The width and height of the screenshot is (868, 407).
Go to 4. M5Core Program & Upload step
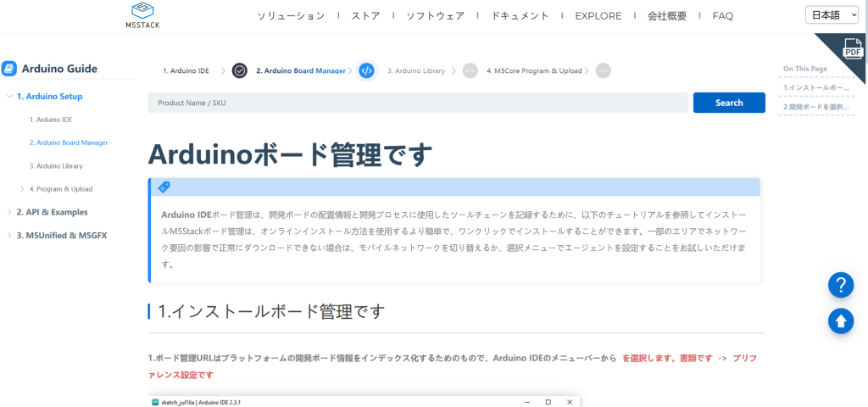coord(534,71)
